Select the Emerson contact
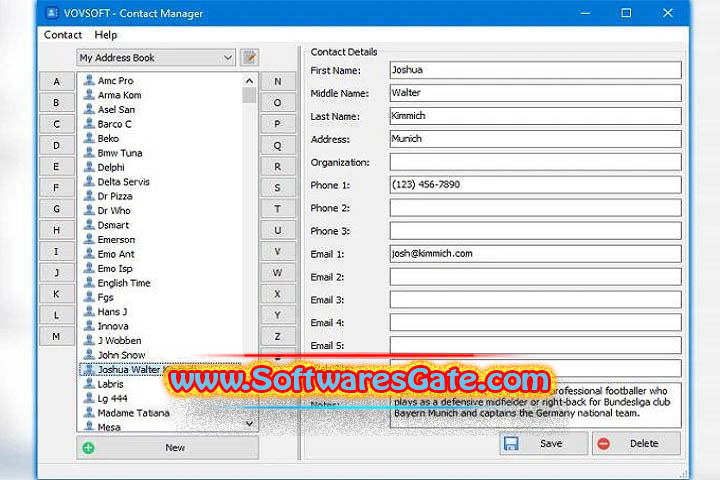This screenshot has height=480, width=720. (x=116, y=240)
